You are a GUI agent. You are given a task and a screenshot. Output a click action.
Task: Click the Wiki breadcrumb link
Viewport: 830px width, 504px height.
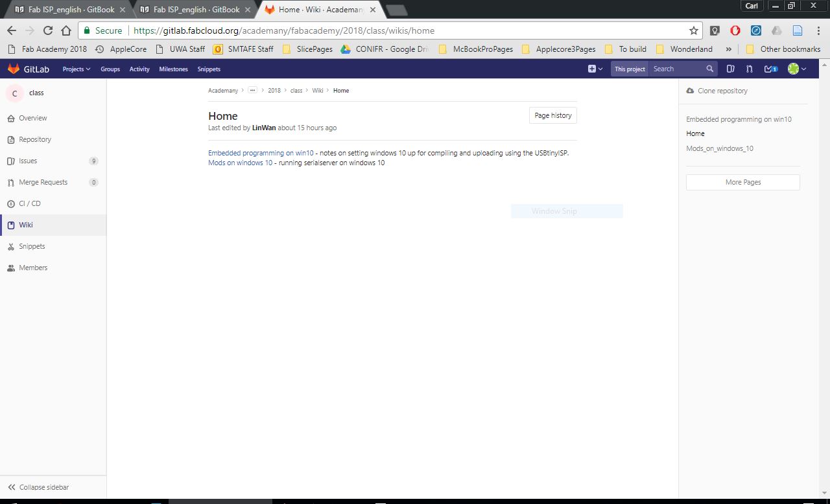[x=318, y=91]
